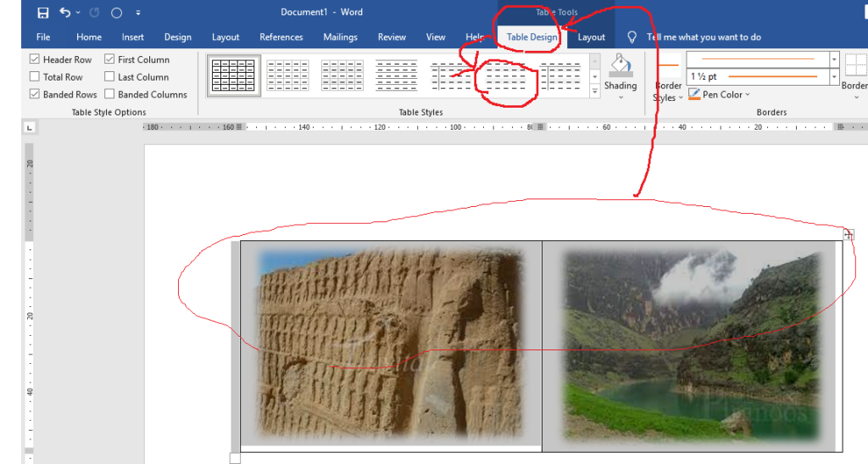Click the table move handle above the table
The image size is (868, 464).
point(849,235)
